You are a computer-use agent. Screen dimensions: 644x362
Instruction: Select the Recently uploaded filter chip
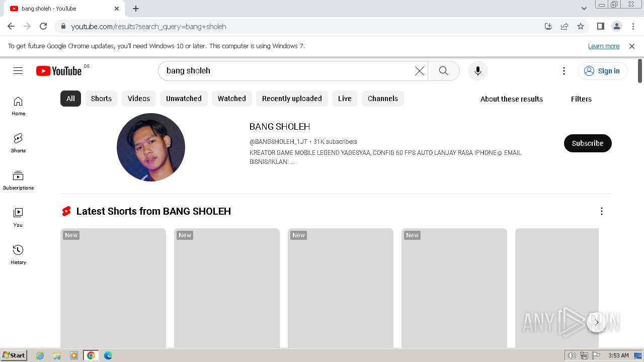(x=292, y=99)
